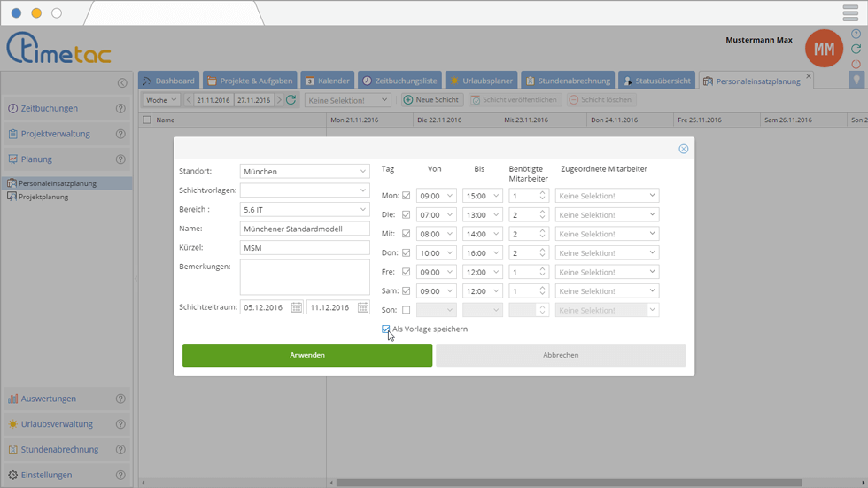Click the Bemerkungen text area
868x488 pixels.
[304, 276]
